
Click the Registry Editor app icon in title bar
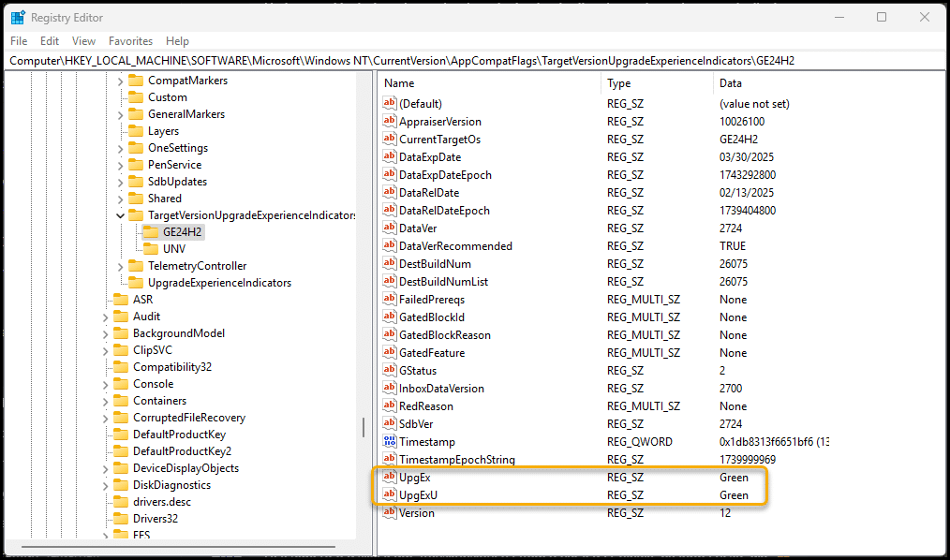18,17
